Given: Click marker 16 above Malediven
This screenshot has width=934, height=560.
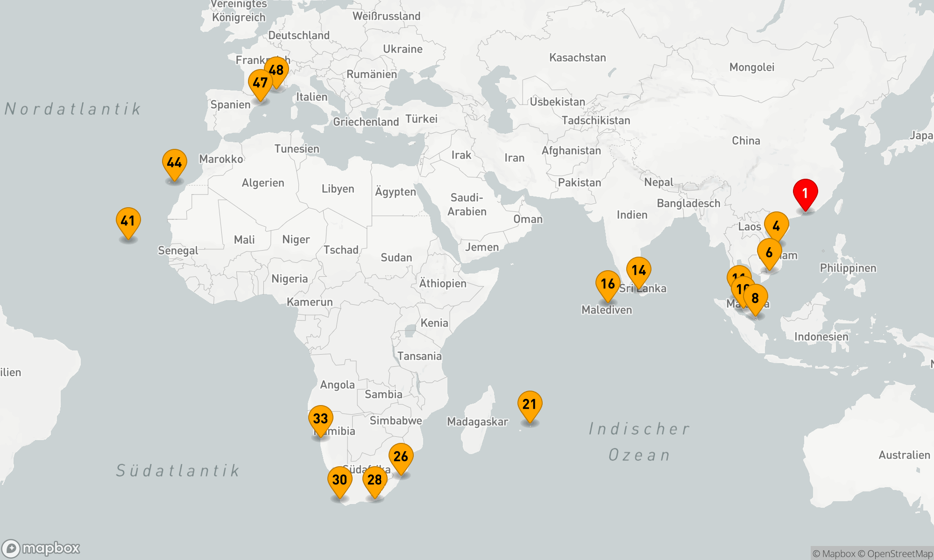Looking at the screenshot, I should (x=608, y=284).
